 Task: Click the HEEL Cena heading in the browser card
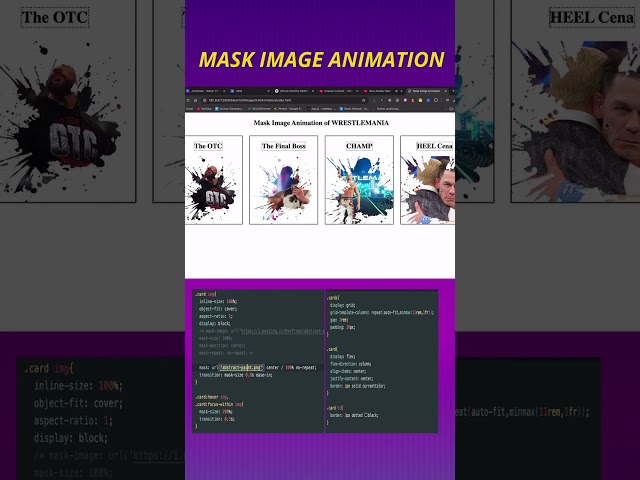pos(435,146)
